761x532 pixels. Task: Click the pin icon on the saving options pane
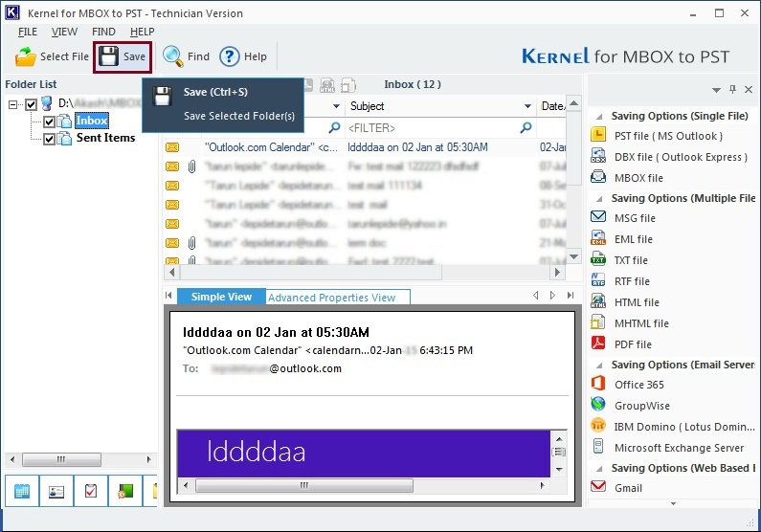(732, 89)
